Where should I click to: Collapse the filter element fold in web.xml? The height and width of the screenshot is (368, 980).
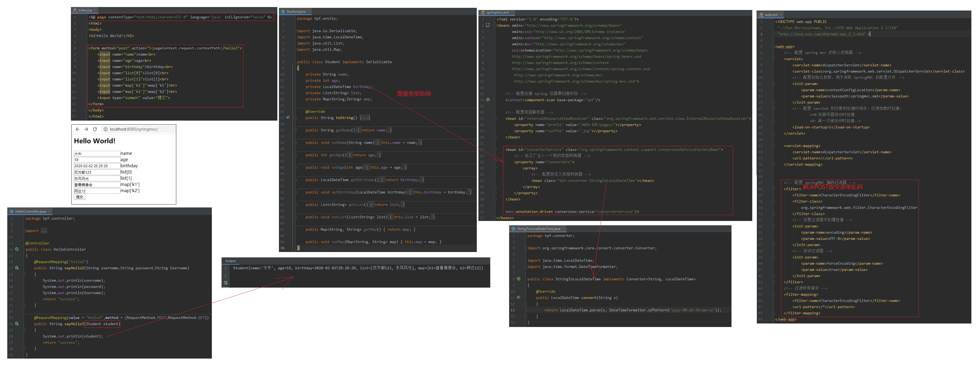pos(774,189)
